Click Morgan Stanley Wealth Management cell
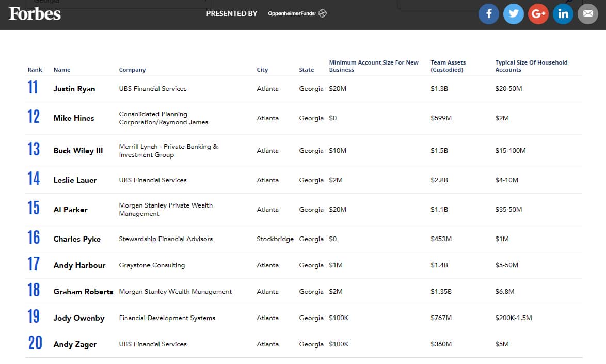This screenshot has width=606, height=364. [x=176, y=292]
